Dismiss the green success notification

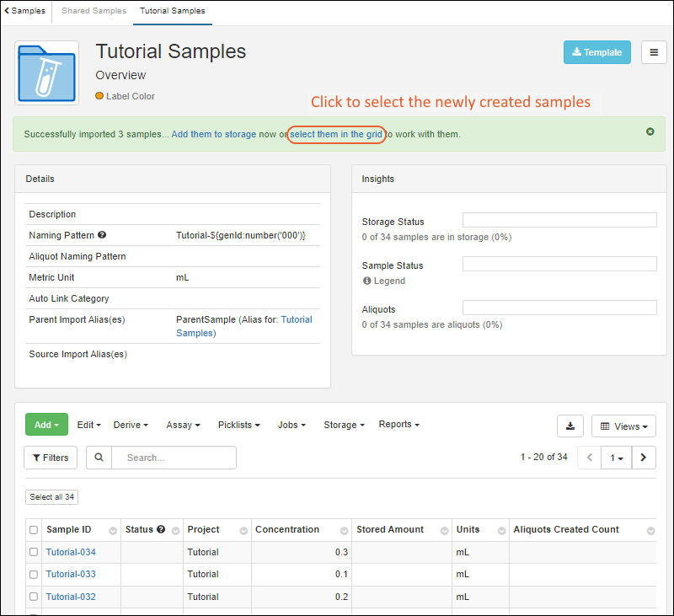click(650, 131)
